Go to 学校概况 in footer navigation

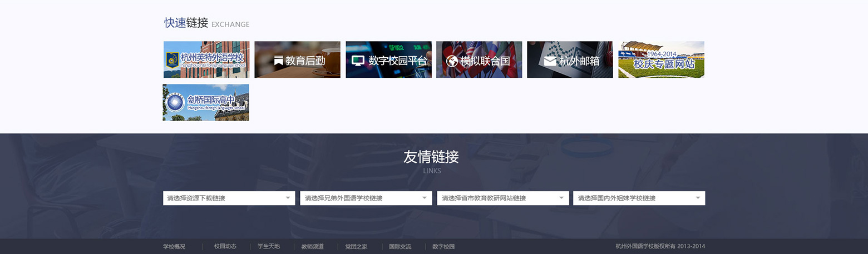(x=174, y=246)
